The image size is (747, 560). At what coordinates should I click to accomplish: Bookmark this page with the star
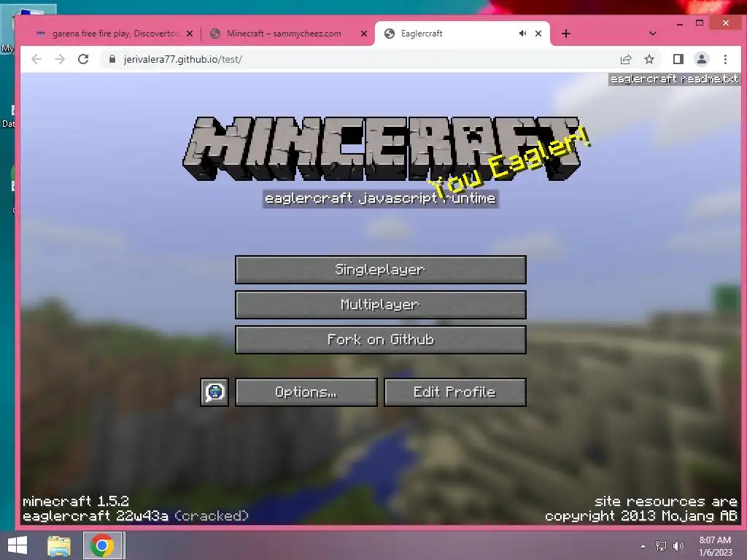click(649, 59)
